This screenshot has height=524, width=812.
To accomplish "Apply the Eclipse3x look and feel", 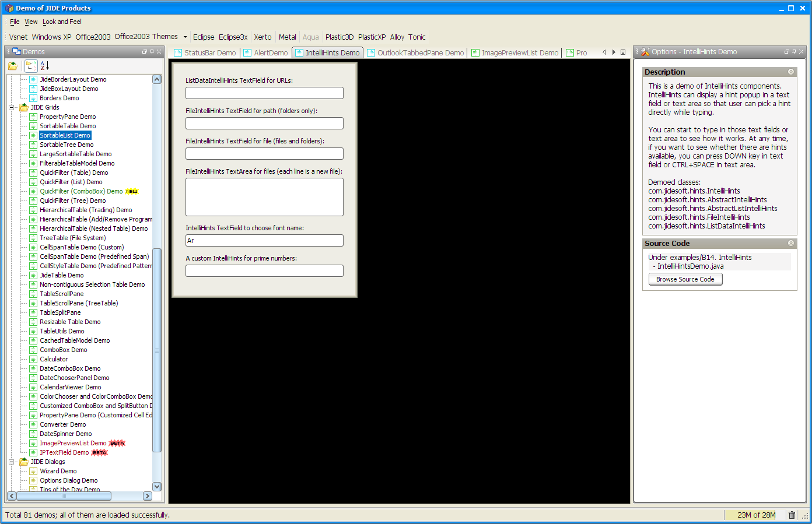I will pyautogui.click(x=233, y=37).
